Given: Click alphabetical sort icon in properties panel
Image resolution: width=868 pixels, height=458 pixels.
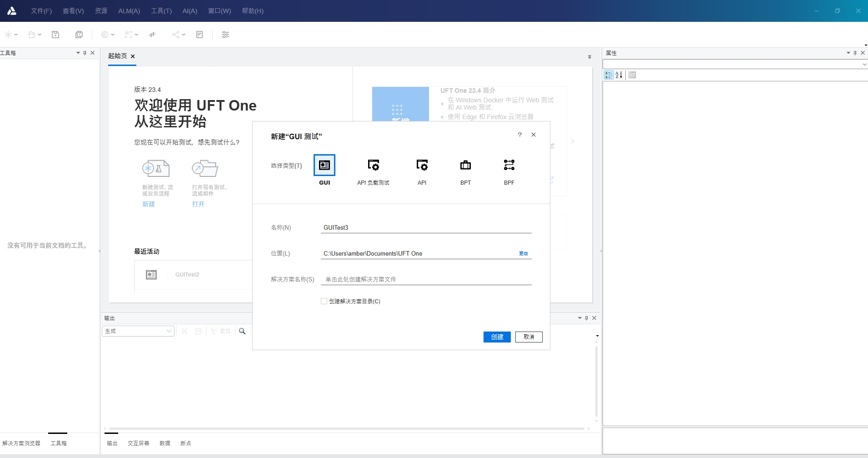Looking at the screenshot, I should point(619,75).
